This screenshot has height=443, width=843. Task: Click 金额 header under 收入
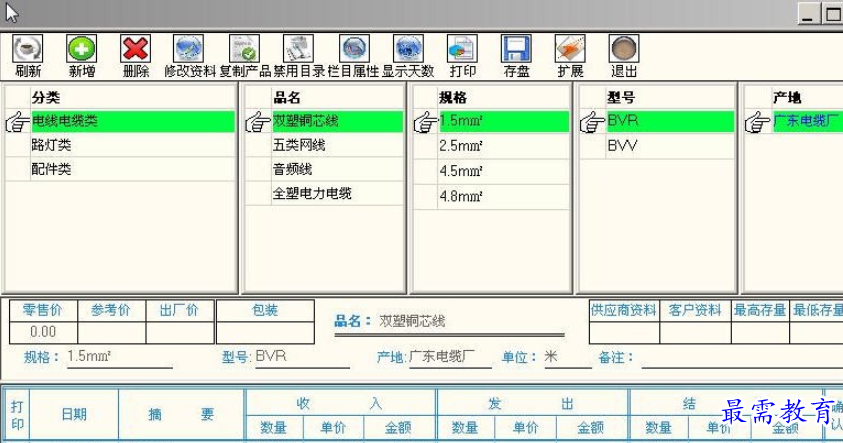(398, 428)
